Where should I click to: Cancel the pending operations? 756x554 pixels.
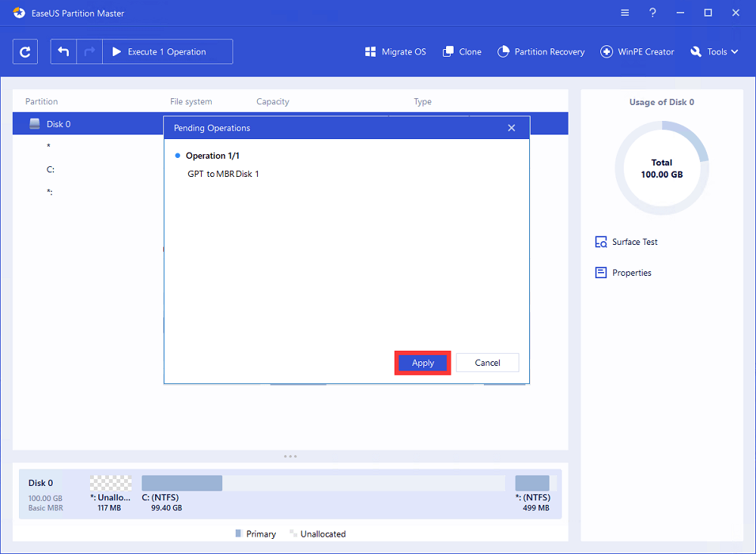[487, 362]
